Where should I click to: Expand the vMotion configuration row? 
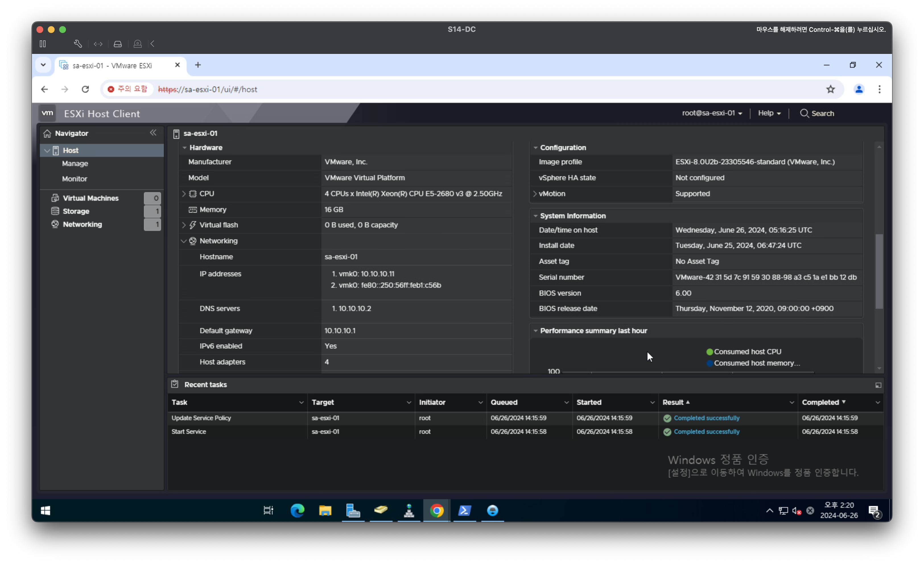(535, 194)
